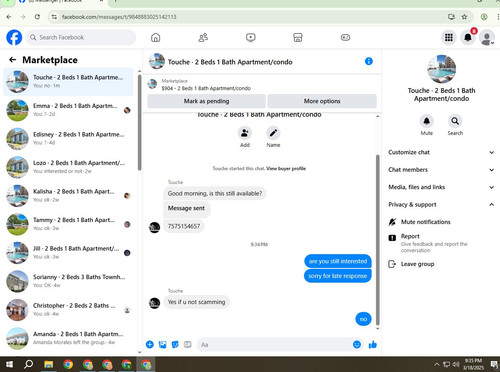Open the Facebook menu grid icon
The height and width of the screenshot is (372, 500).
[449, 37]
